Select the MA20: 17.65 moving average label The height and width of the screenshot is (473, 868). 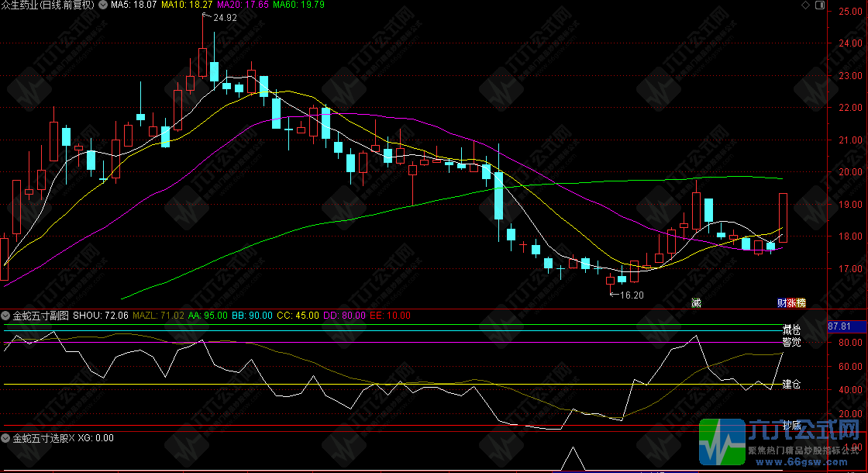click(x=243, y=5)
